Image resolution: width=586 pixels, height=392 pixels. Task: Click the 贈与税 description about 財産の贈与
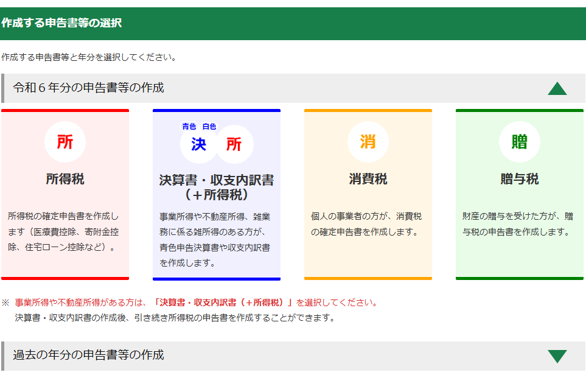point(518,224)
